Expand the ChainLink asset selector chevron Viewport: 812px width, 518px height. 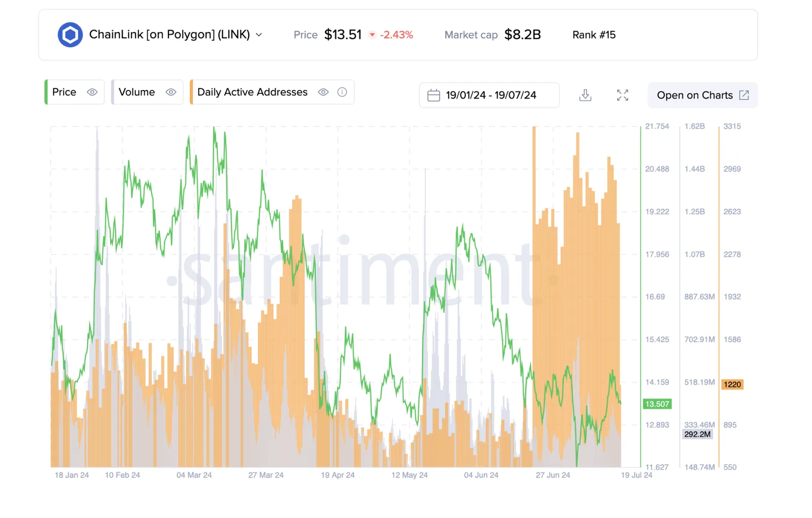(259, 35)
